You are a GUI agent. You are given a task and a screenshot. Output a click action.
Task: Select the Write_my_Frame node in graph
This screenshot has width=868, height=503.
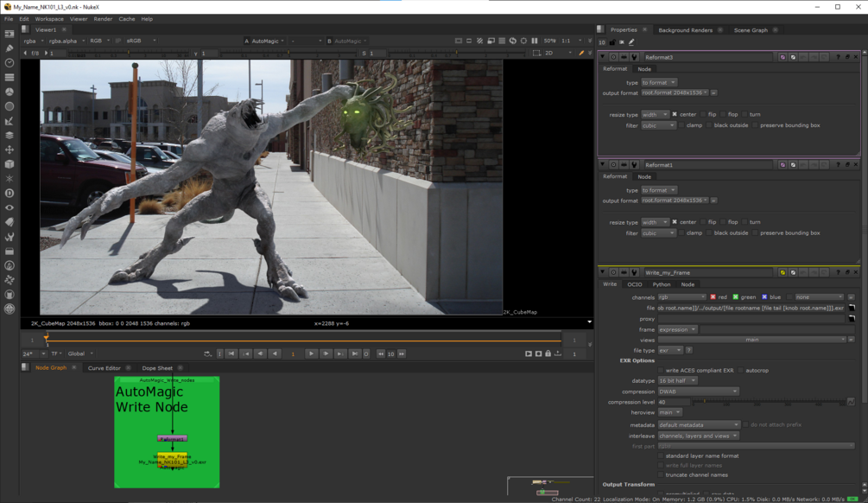tap(172, 459)
